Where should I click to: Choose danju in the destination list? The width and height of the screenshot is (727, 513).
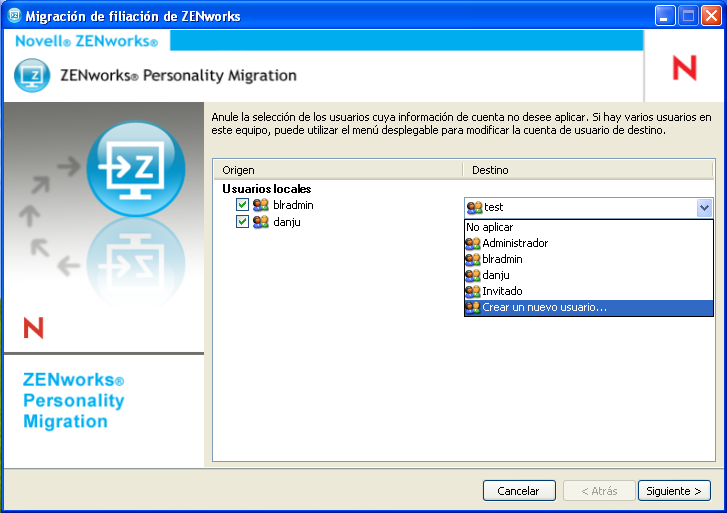click(x=588, y=275)
